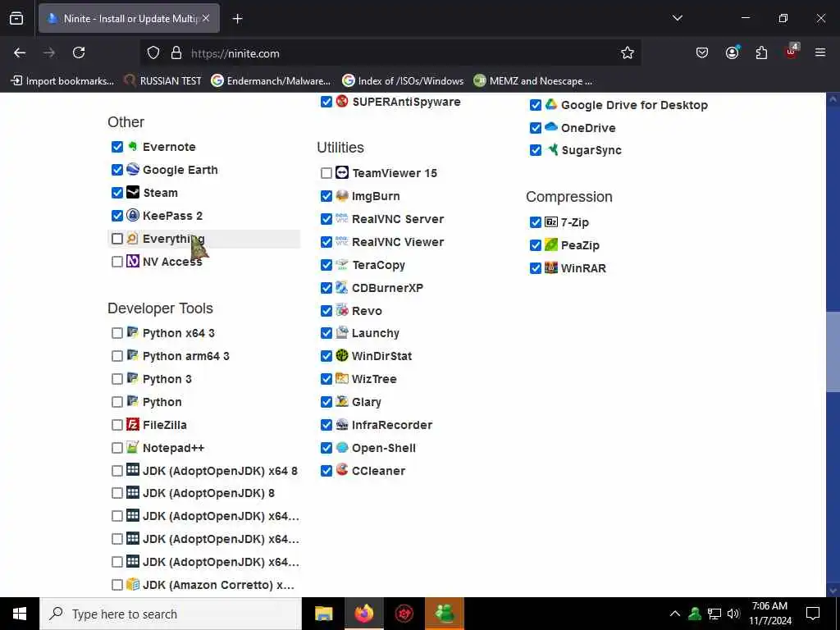This screenshot has height=630, width=840.
Task: Click the TeamViewer 15 icon
Action: pyautogui.click(x=342, y=172)
